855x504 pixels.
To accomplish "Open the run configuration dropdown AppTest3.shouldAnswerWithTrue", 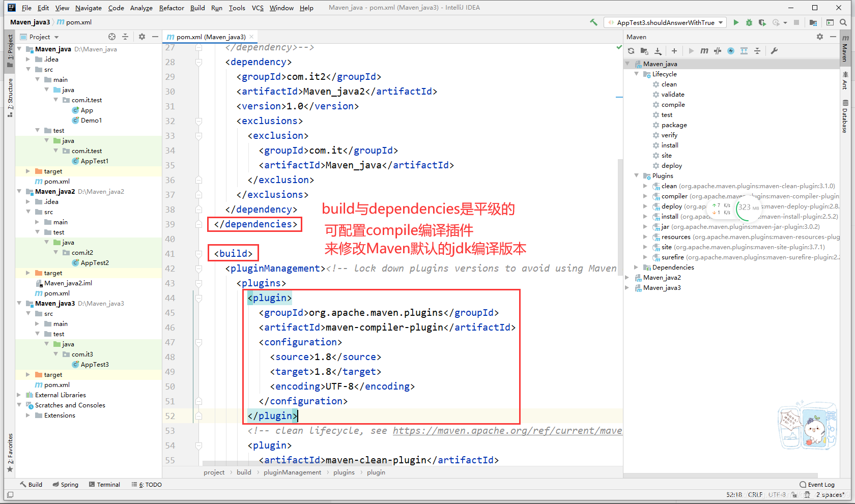I will 665,22.
